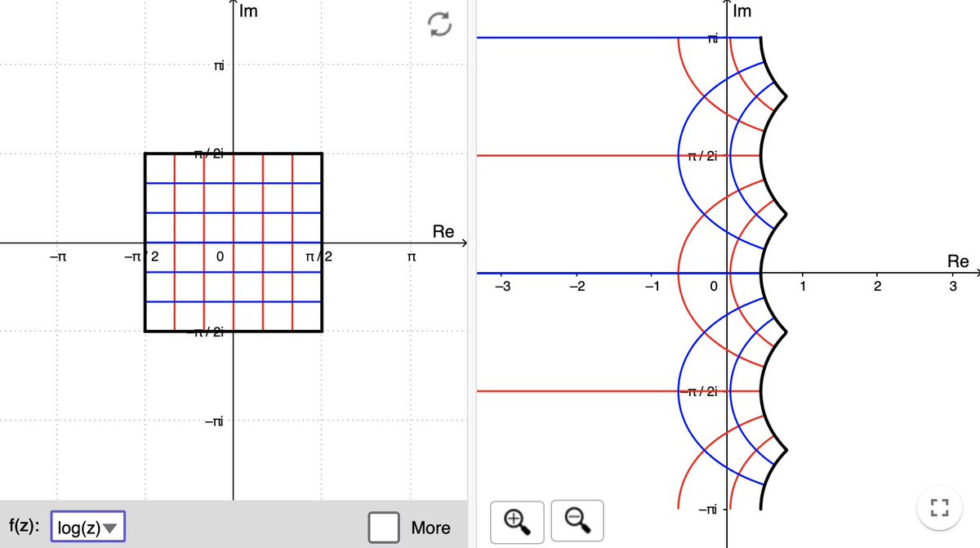Image resolution: width=980 pixels, height=548 pixels.
Task: Click the −2 tick label on right plot
Action: point(577,287)
